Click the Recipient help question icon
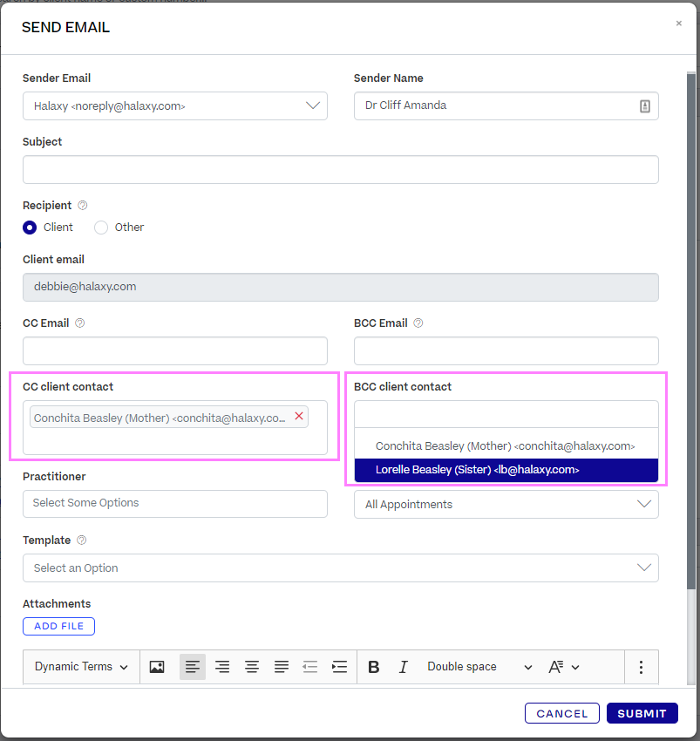The height and width of the screenshot is (741, 700). 82,205
